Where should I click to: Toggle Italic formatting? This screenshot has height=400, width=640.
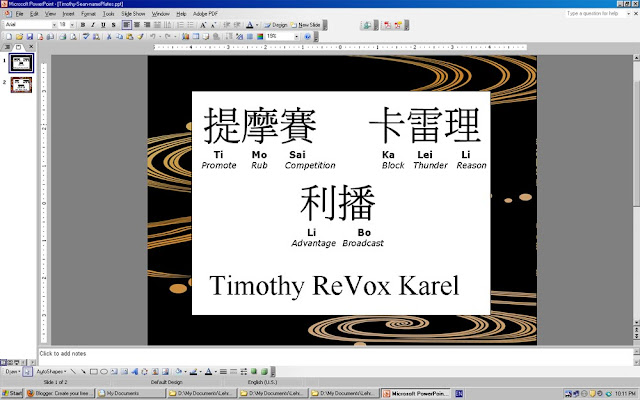[93, 25]
